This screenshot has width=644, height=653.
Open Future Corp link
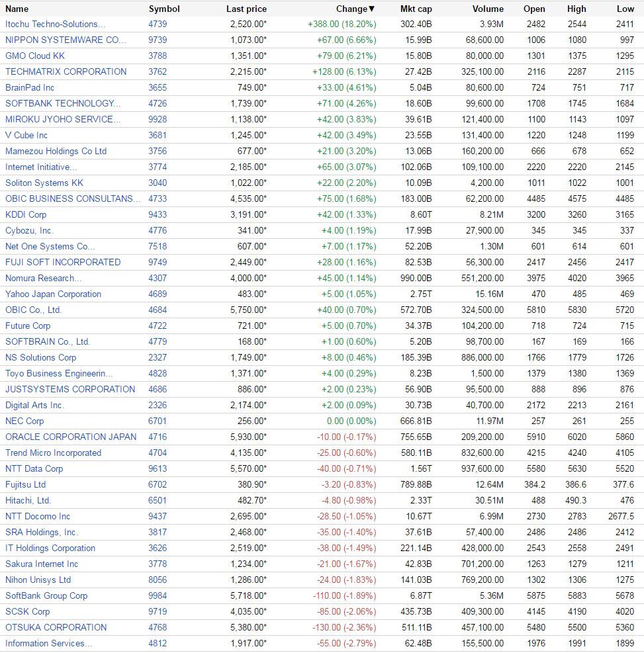click(28, 326)
